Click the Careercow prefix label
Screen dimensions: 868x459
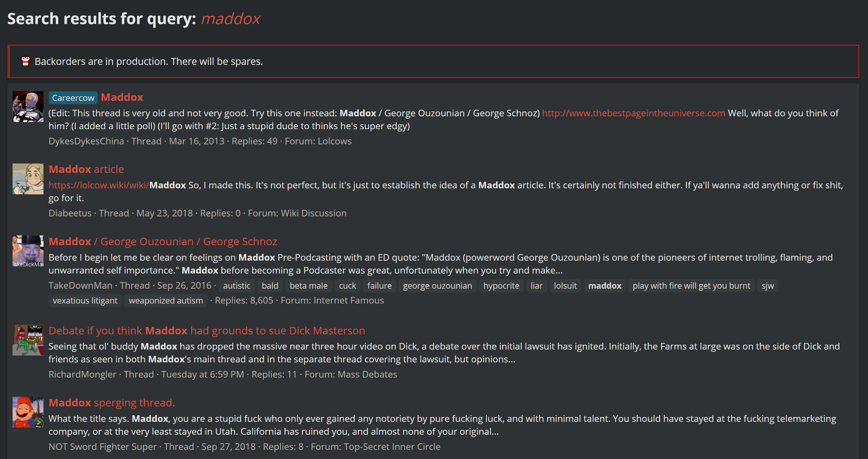pyautogui.click(x=73, y=98)
